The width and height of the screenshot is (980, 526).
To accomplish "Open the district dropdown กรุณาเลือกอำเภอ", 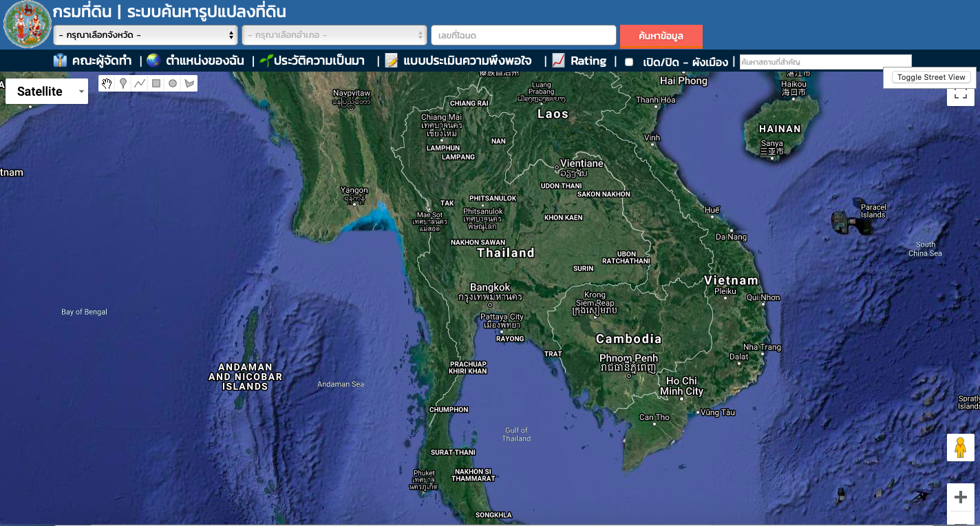I will click(334, 35).
